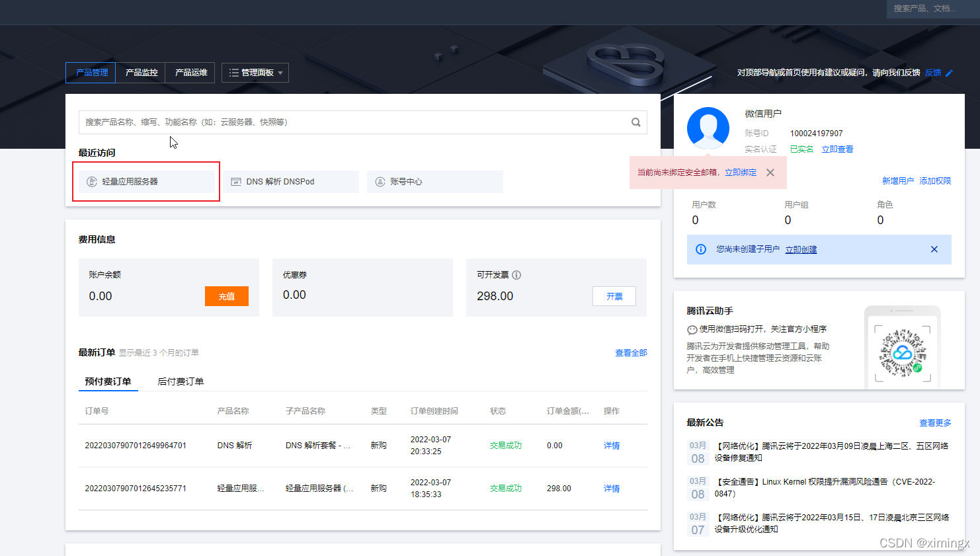Click the 交易成功 status in DNS order row

(506, 446)
